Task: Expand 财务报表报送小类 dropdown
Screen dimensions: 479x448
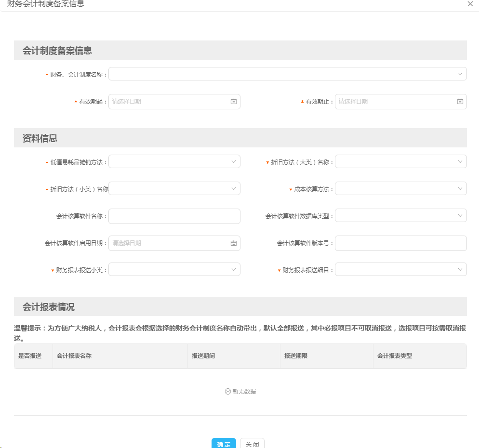Action: point(174,269)
